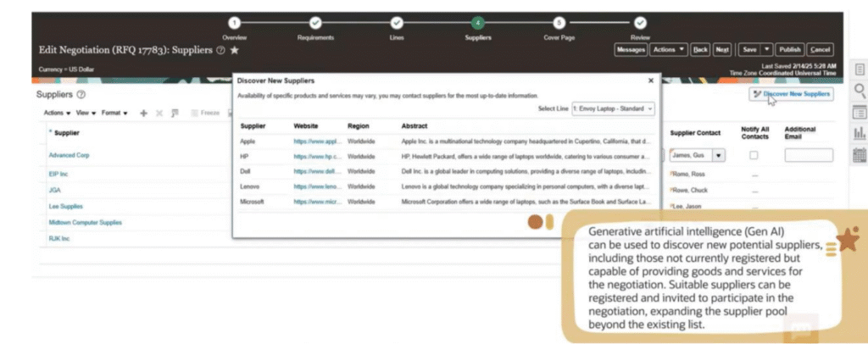Image resolution: width=868 pixels, height=344 pixels.
Task: Click the Messages button
Action: point(631,50)
